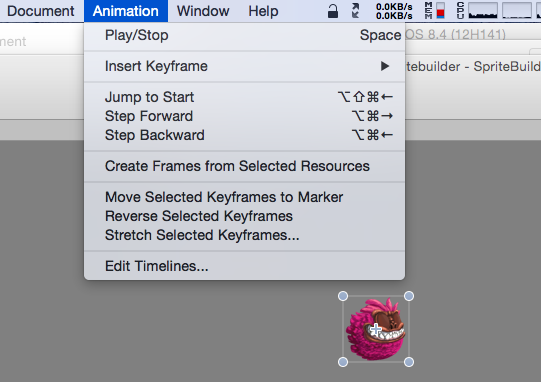The height and width of the screenshot is (382, 541).
Task: Open the Window menu
Action: 203,11
